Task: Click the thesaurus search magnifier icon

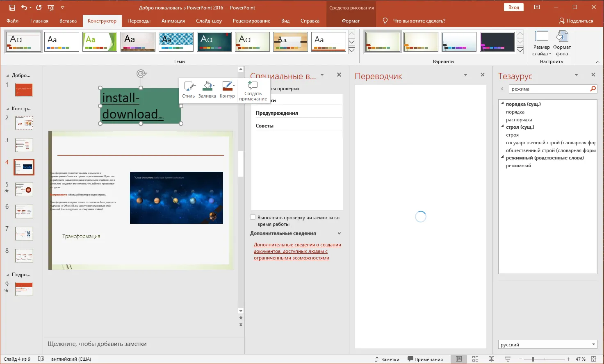Action: point(593,89)
